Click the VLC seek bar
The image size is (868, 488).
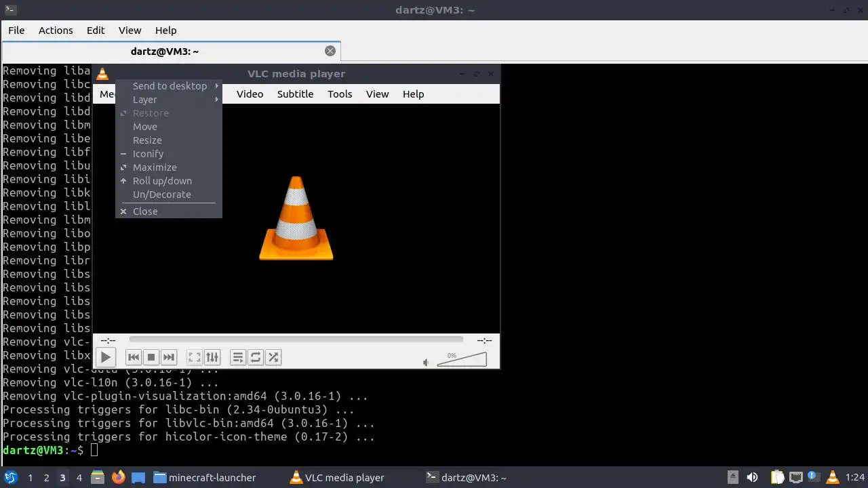point(296,340)
